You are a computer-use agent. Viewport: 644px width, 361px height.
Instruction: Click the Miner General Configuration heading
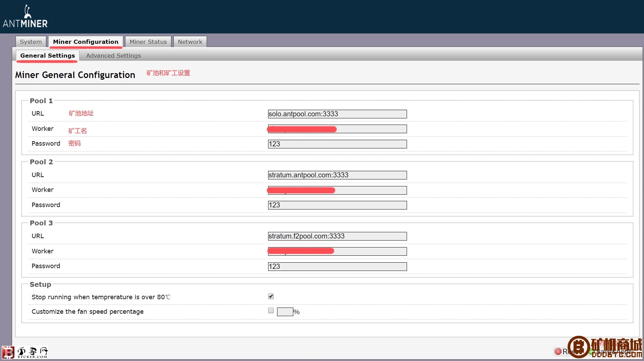click(75, 75)
